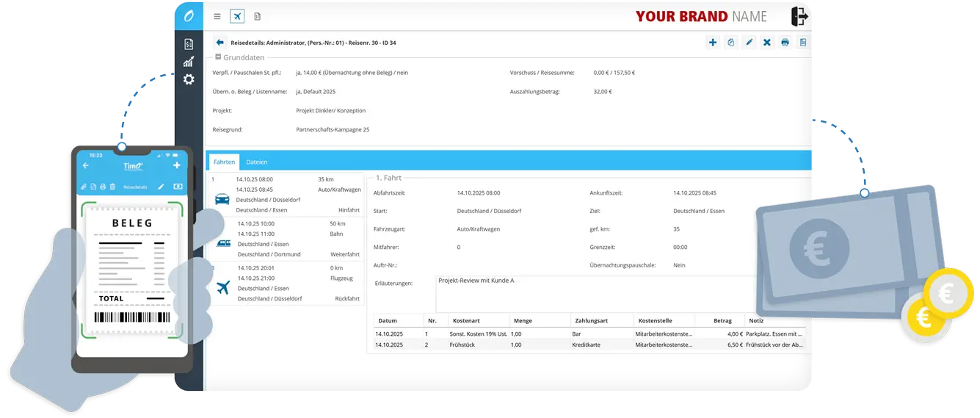Edit the trip with the pencil icon
Viewport: 980px width, 418px height.
pyautogui.click(x=749, y=43)
